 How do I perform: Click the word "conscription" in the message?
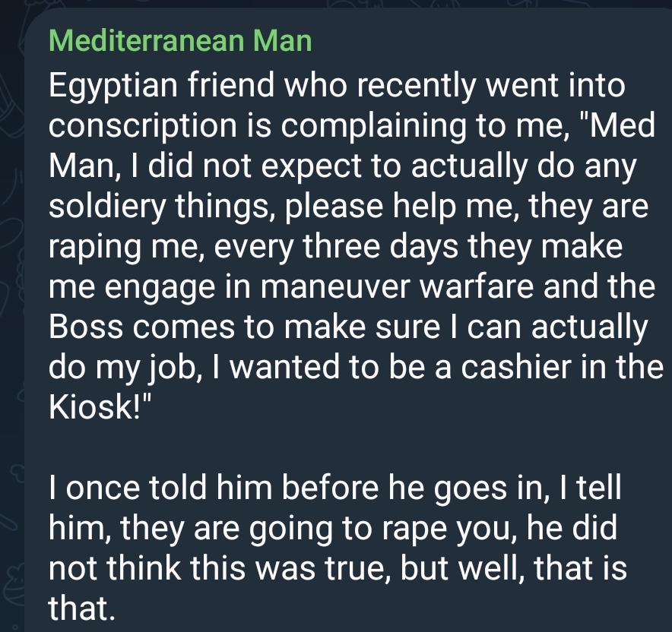click(143, 126)
